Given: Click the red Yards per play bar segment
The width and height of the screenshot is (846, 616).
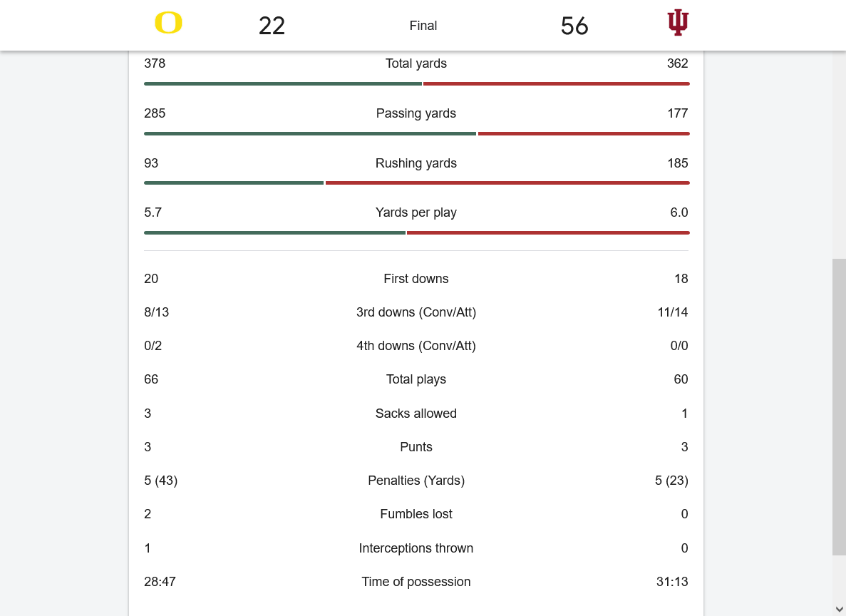Looking at the screenshot, I should point(548,232).
